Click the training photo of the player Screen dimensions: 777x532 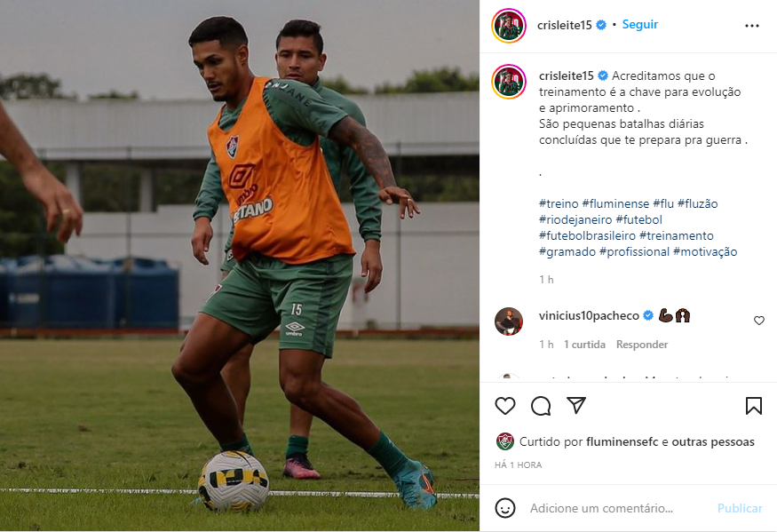pos(240,266)
